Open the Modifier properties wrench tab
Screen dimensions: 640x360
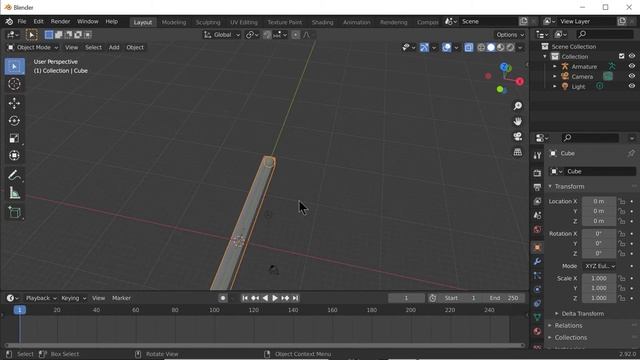537,261
